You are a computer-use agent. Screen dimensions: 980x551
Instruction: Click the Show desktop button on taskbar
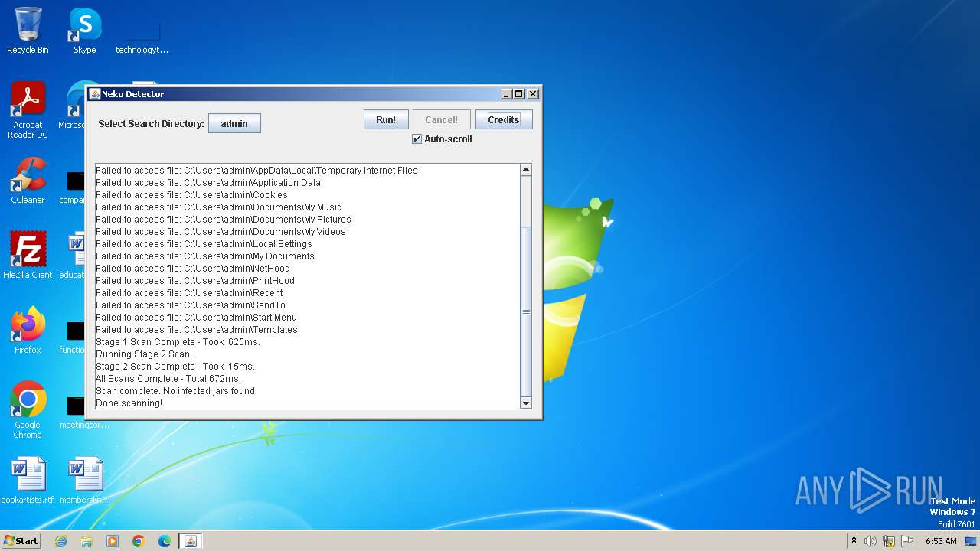tap(971, 541)
